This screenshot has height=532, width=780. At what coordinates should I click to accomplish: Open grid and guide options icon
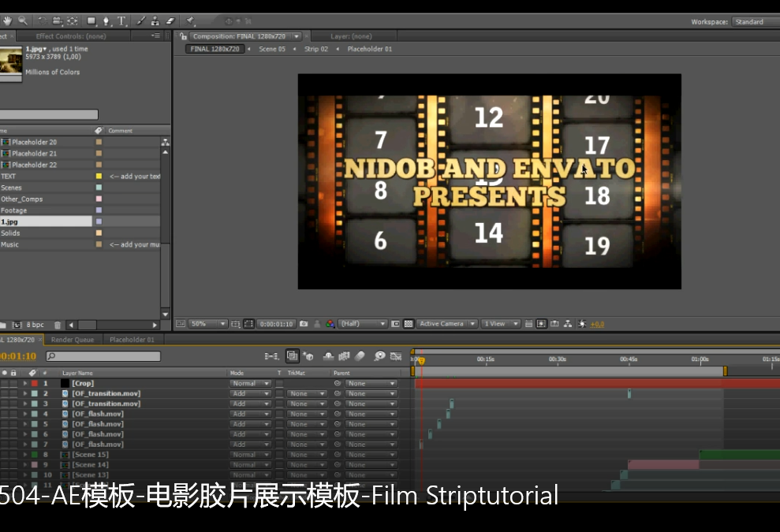click(x=235, y=324)
